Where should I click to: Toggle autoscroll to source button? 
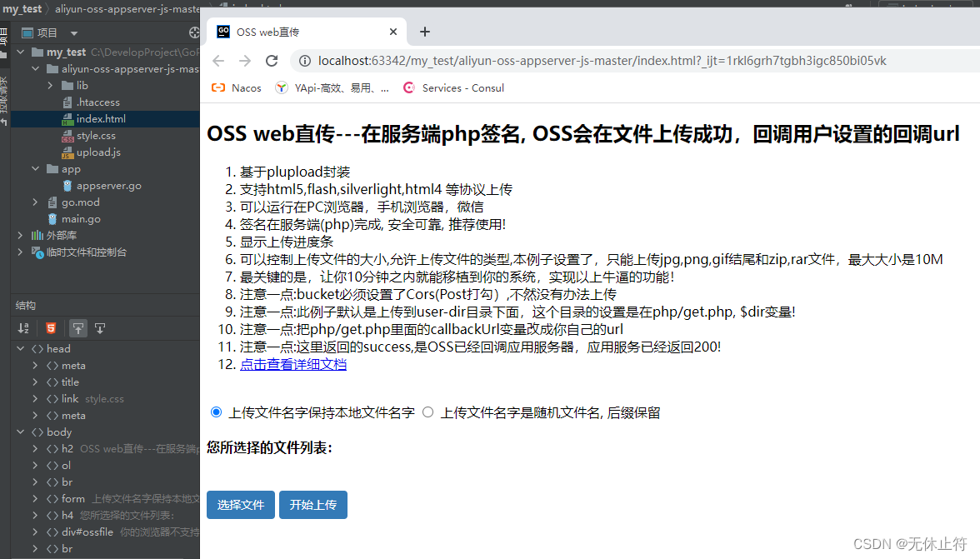click(77, 327)
